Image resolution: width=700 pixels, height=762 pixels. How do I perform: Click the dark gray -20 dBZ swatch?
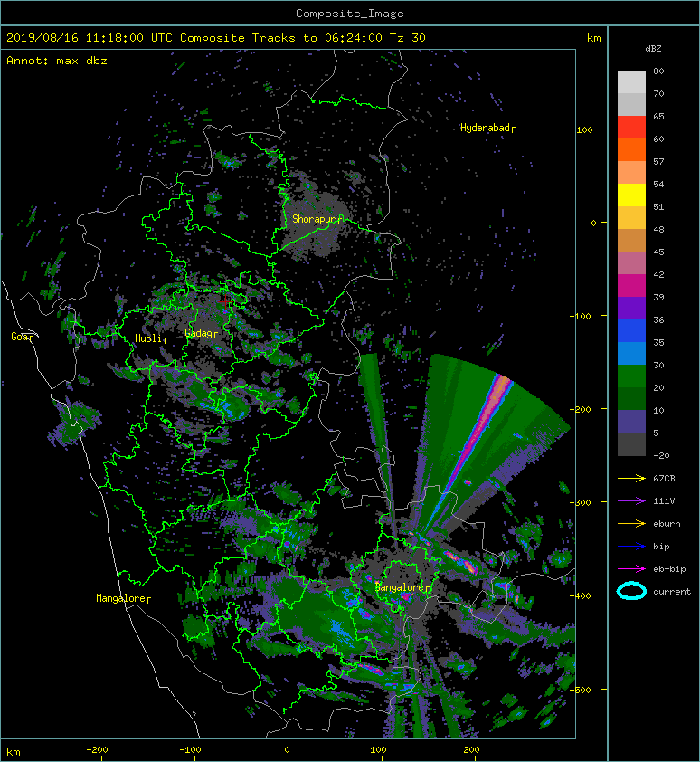(x=631, y=443)
